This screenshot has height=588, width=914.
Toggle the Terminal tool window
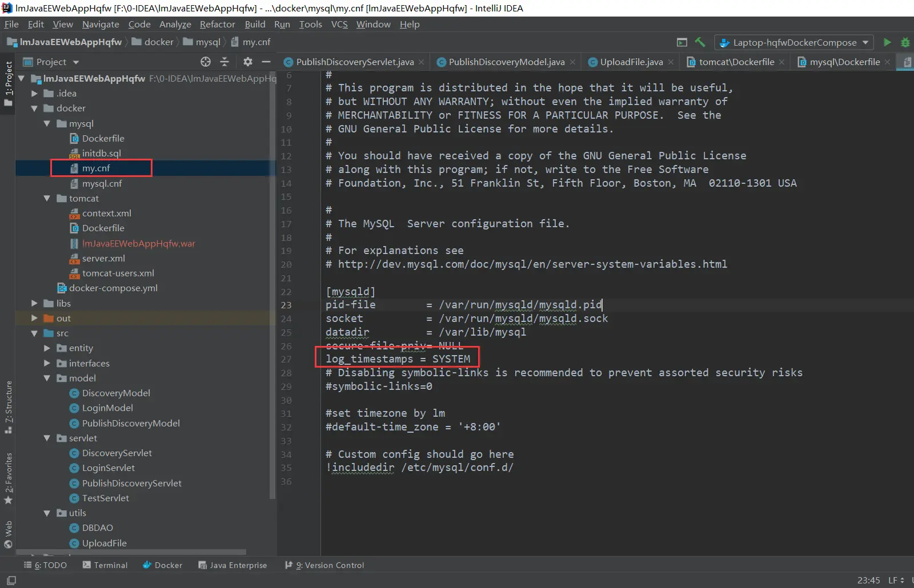click(x=105, y=565)
